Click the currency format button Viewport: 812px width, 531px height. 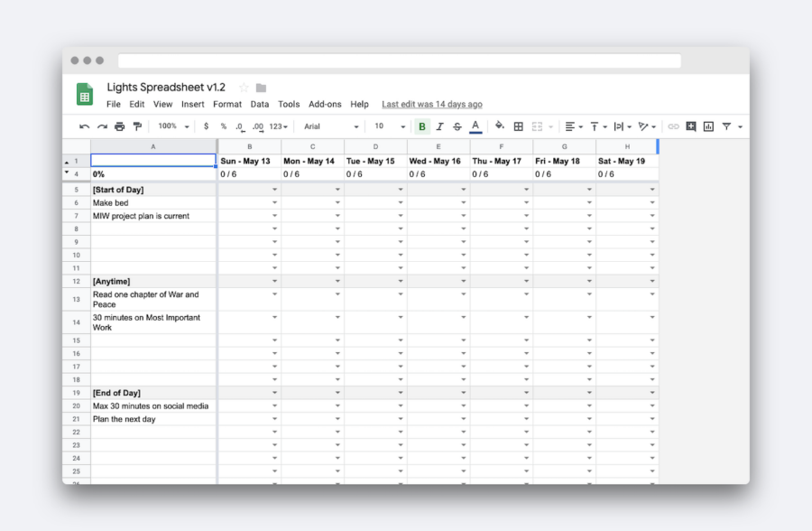coord(207,126)
